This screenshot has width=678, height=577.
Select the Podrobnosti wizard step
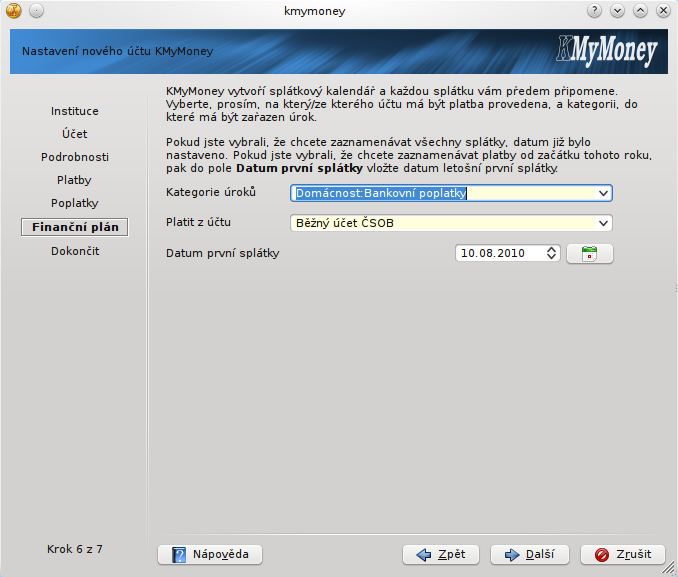point(75,157)
